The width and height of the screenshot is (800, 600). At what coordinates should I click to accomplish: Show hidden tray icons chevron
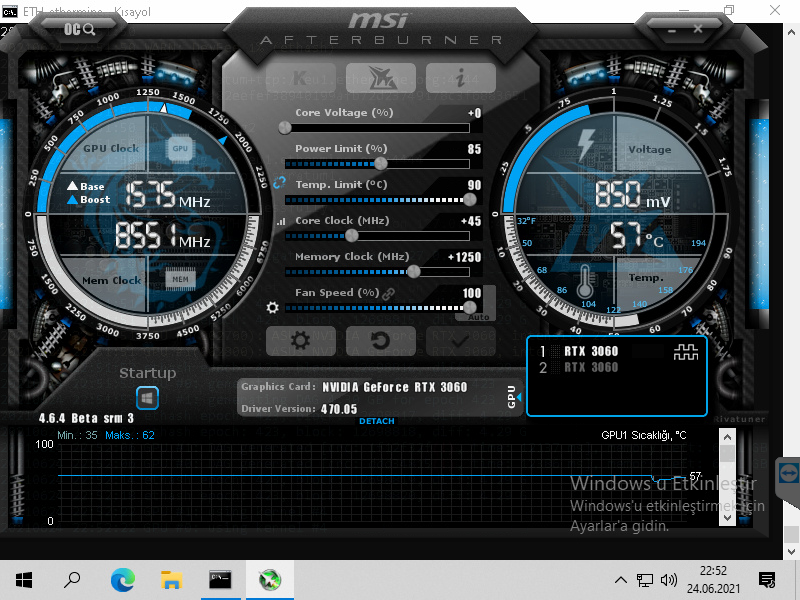620,580
